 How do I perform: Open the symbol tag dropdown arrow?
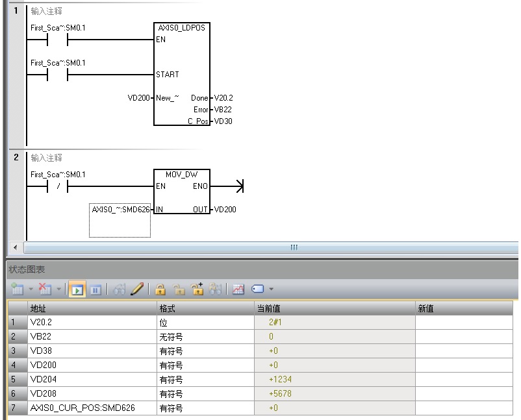point(271,290)
